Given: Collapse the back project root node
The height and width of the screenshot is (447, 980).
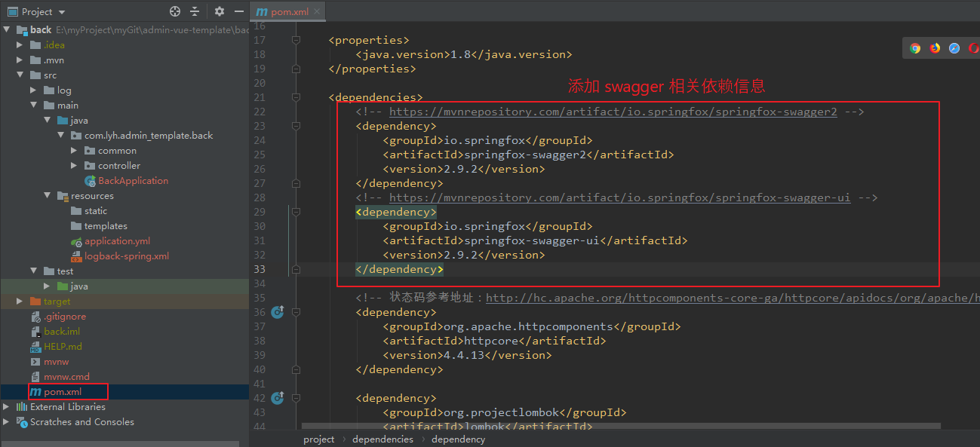Looking at the screenshot, I should point(8,30).
